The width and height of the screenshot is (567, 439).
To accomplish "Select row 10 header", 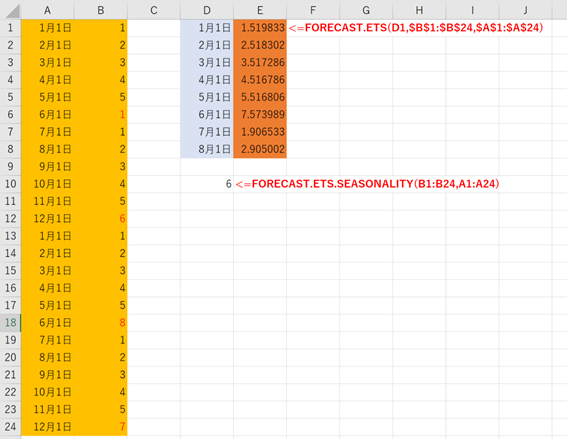I will tap(10, 184).
